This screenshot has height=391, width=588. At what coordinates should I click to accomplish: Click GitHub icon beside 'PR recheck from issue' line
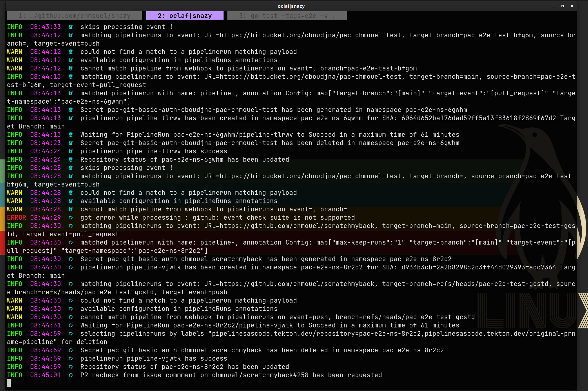tap(71, 375)
